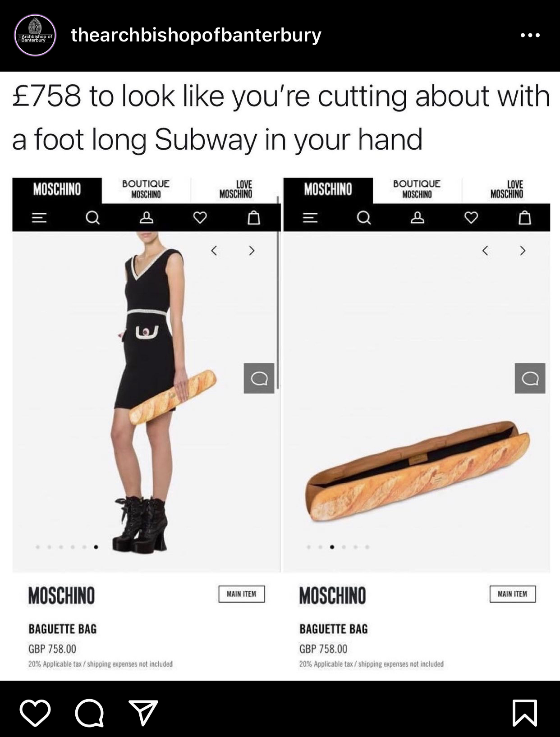Like the post with the heart icon
This screenshot has width=560, height=737.
coord(35,713)
